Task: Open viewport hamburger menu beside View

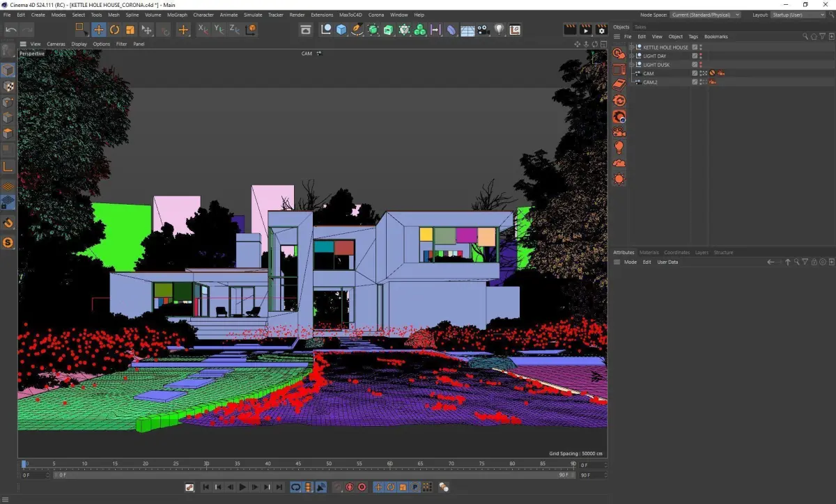Action: point(23,44)
